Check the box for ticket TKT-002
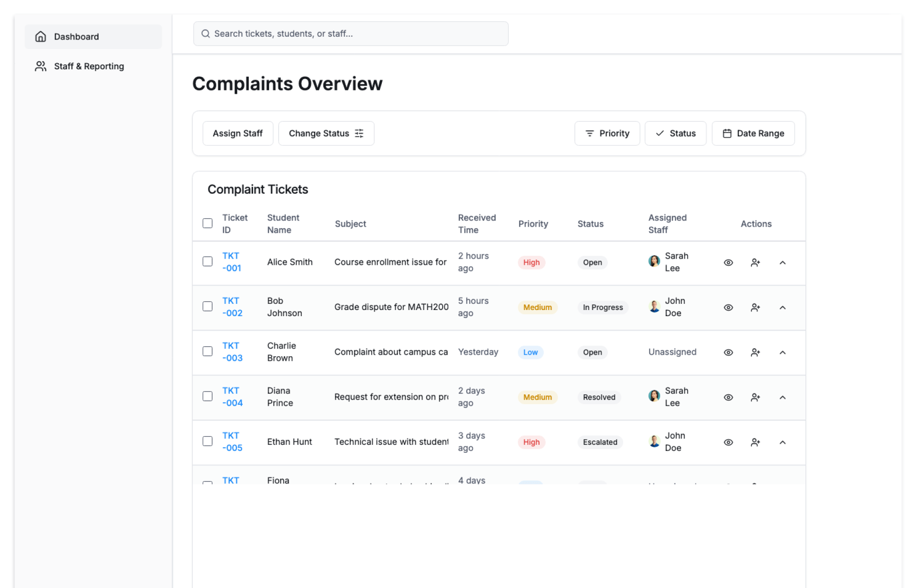This screenshot has height=588, width=905. pos(207,306)
